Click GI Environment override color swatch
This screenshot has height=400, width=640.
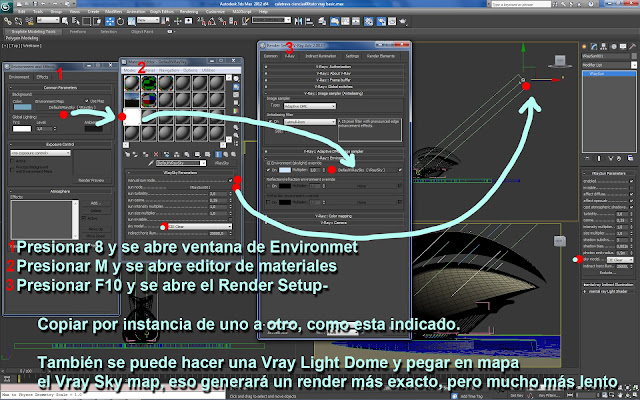285,170
